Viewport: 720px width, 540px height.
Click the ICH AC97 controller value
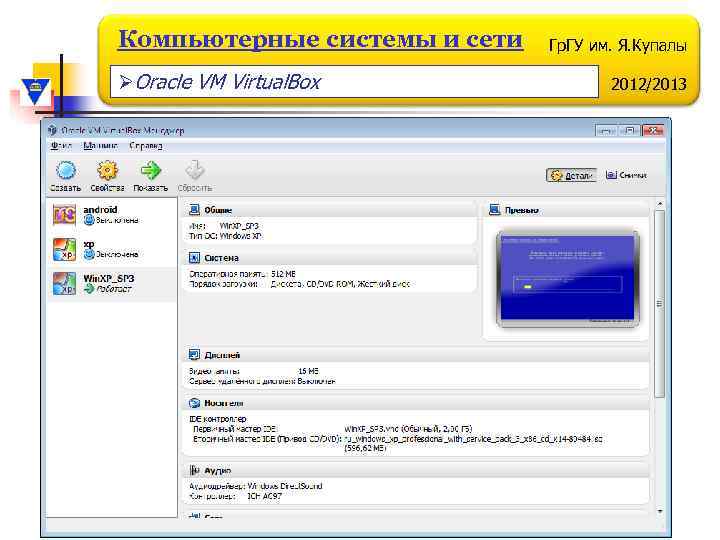pyautogui.click(x=264, y=496)
